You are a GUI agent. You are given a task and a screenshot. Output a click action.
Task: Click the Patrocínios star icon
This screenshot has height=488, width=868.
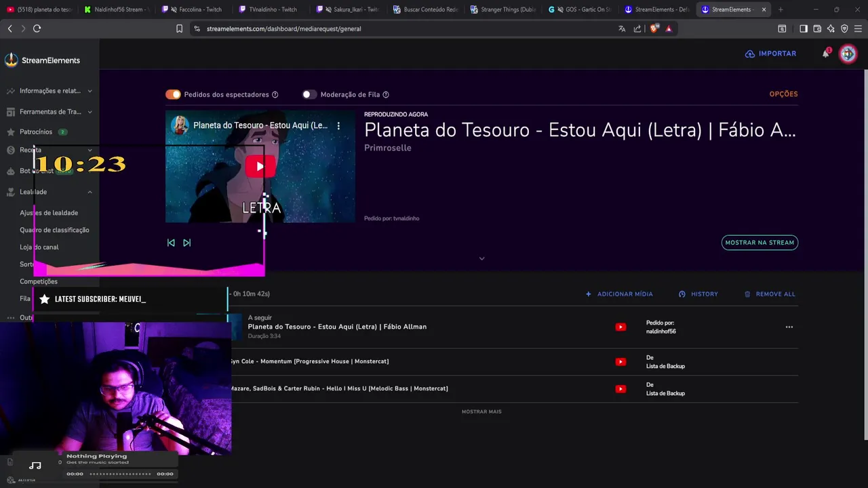click(x=11, y=132)
